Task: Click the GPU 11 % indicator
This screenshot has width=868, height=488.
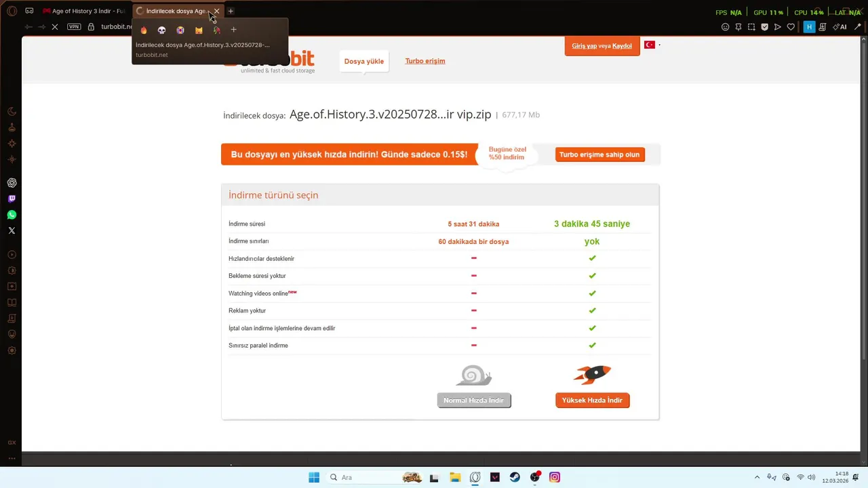Action: [768, 12]
